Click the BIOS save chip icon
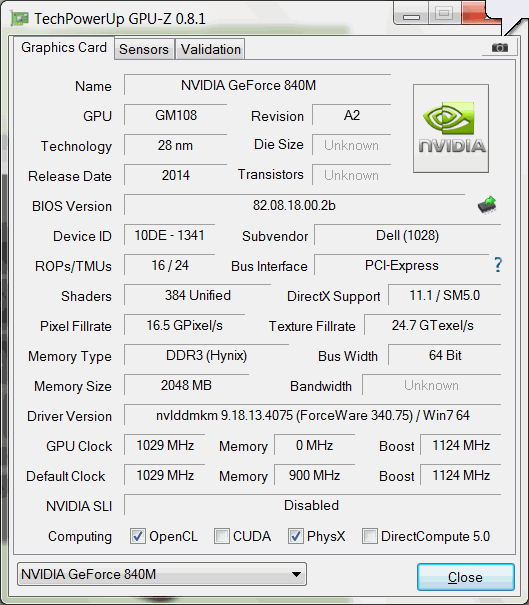Screen dimensions: 529x605 [487, 205]
